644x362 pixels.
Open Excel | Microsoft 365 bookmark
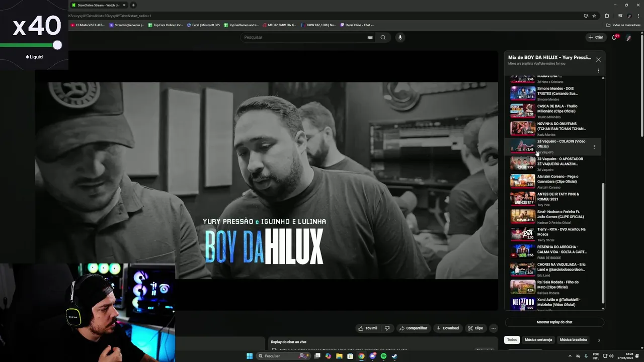coord(204,25)
